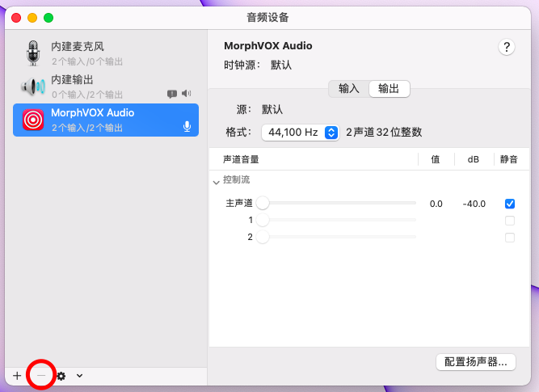The height and width of the screenshot is (392, 539).
Task: Expand the chevron next to gear icon
Action: pyautogui.click(x=79, y=376)
